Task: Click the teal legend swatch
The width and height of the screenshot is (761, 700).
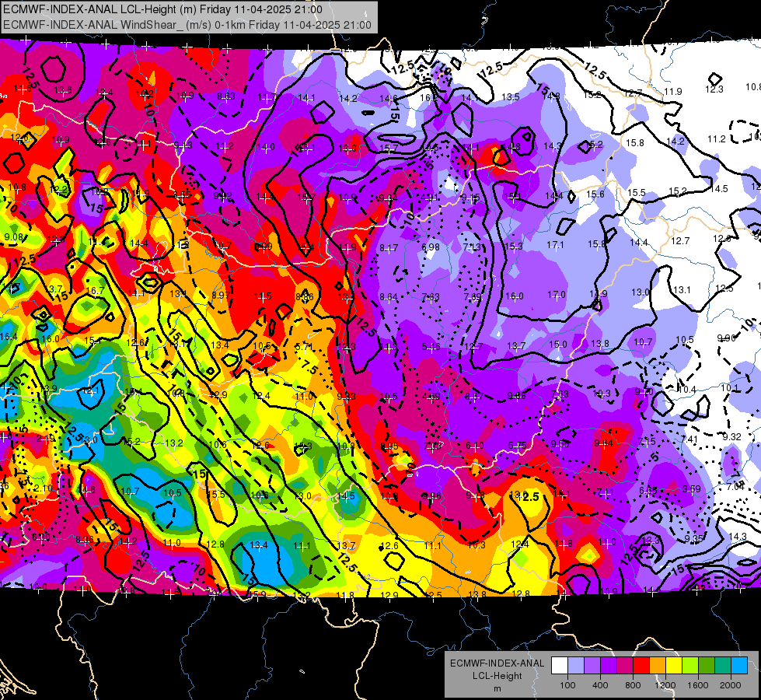Action: tap(723, 666)
